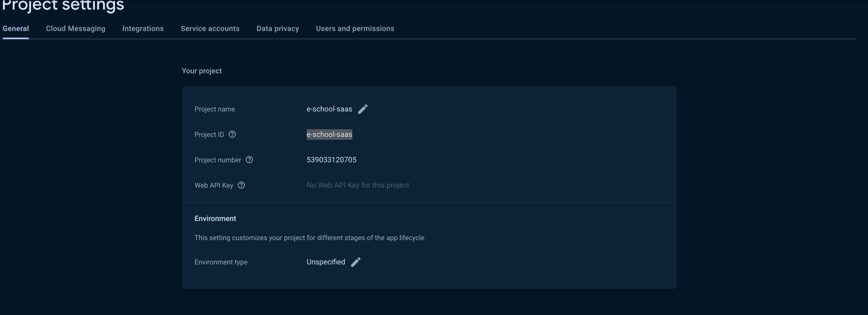868x315 pixels.
Task: Click the project number 539033120705
Action: [x=331, y=160]
